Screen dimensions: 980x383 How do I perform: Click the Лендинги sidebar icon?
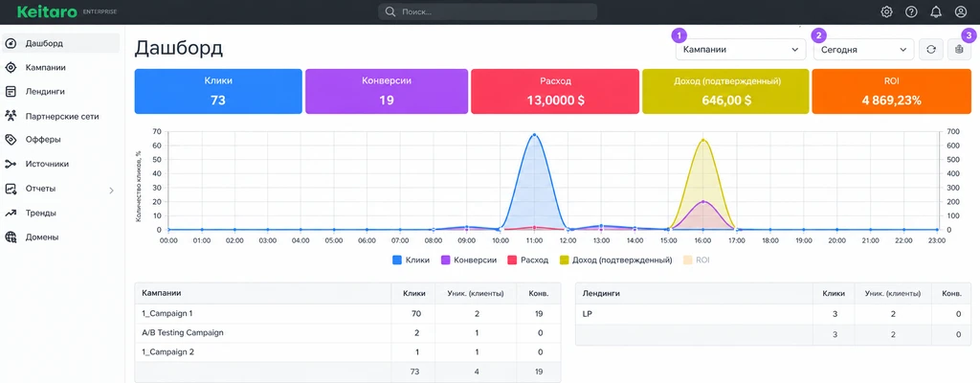point(11,91)
